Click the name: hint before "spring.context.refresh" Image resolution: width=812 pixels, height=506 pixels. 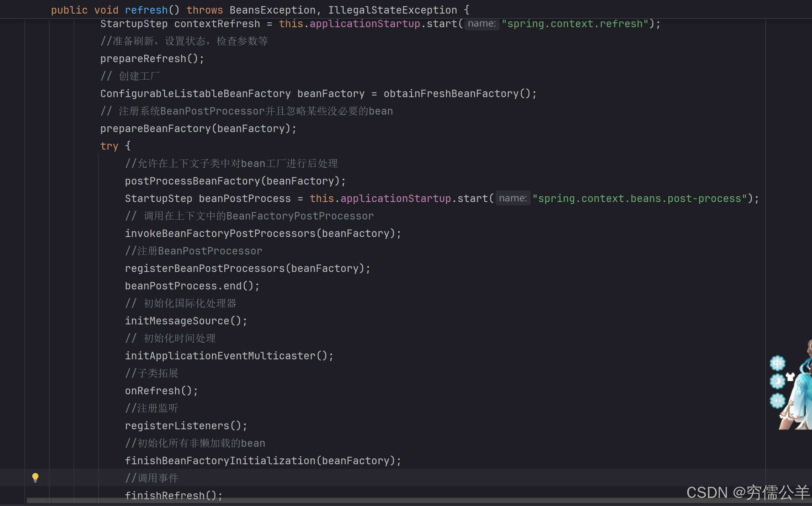click(482, 24)
